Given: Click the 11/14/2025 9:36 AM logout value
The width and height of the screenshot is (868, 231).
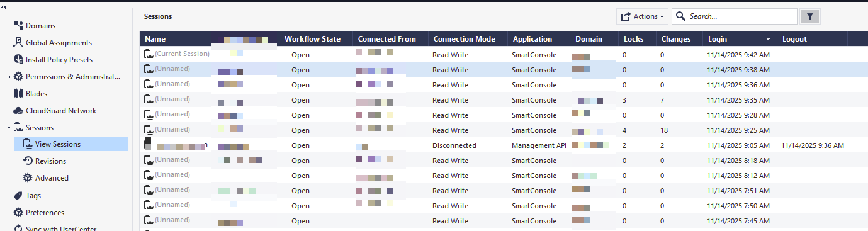Looking at the screenshot, I should coord(813,145).
